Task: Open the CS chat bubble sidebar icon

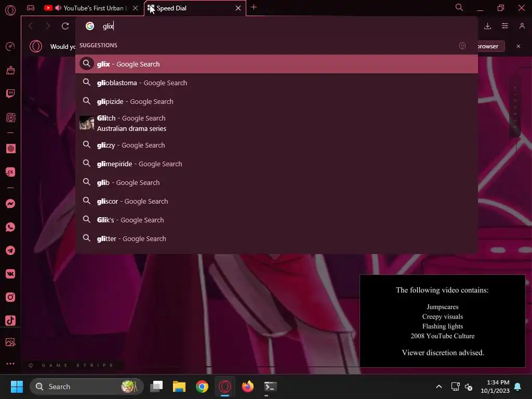Action: pos(10,172)
